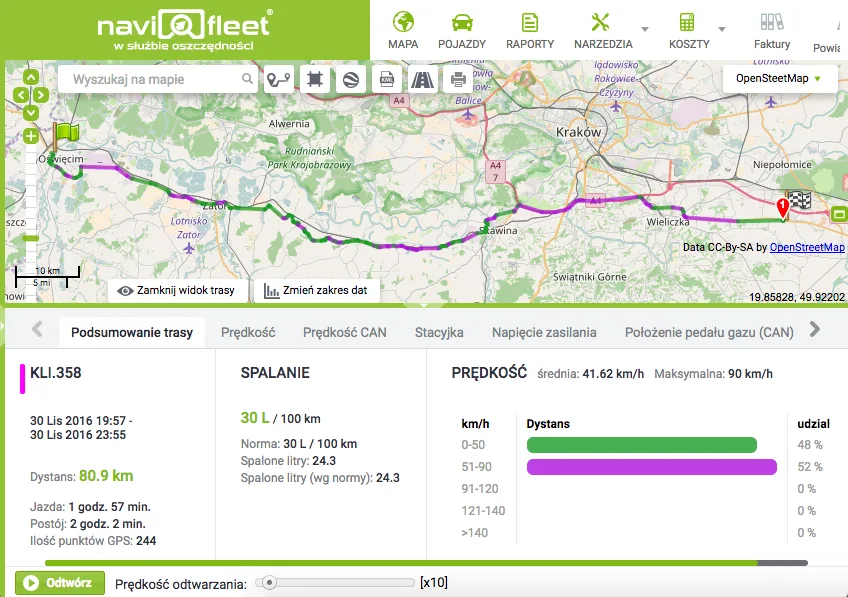Expand the NARZEDZIA dropdown arrow
Image resolution: width=848 pixels, height=597 pixels.
tap(645, 29)
